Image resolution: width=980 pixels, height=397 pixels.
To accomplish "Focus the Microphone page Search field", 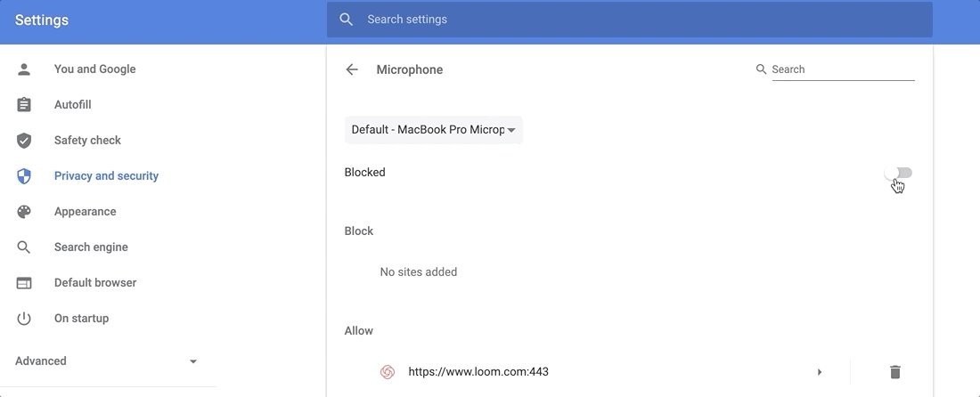I will pyautogui.click(x=842, y=69).
